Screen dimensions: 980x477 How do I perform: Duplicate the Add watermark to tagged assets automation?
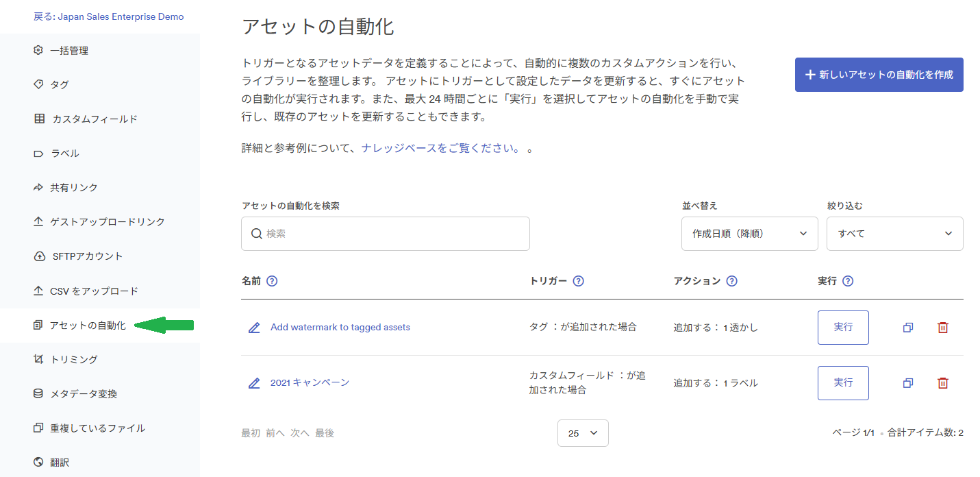coord(908,328)
